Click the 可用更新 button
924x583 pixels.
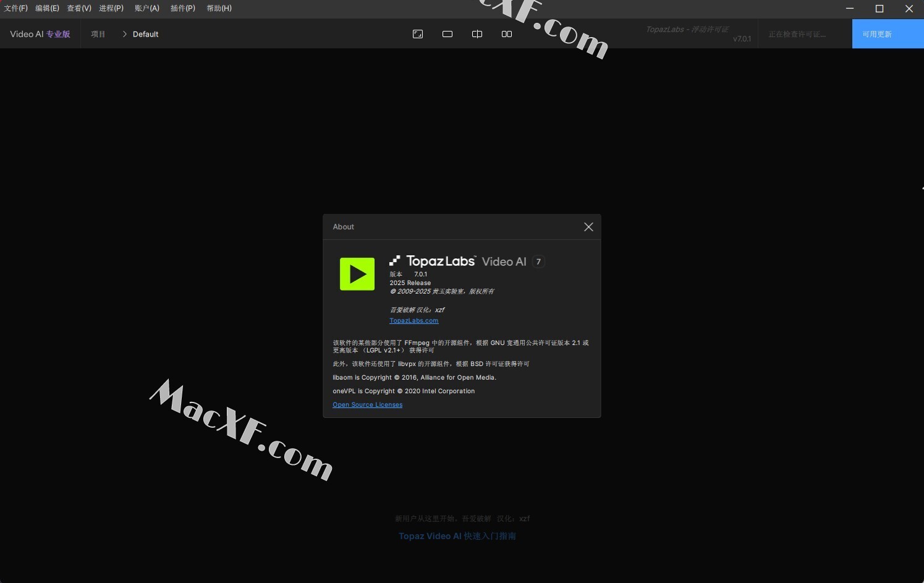tap(888, 34)
